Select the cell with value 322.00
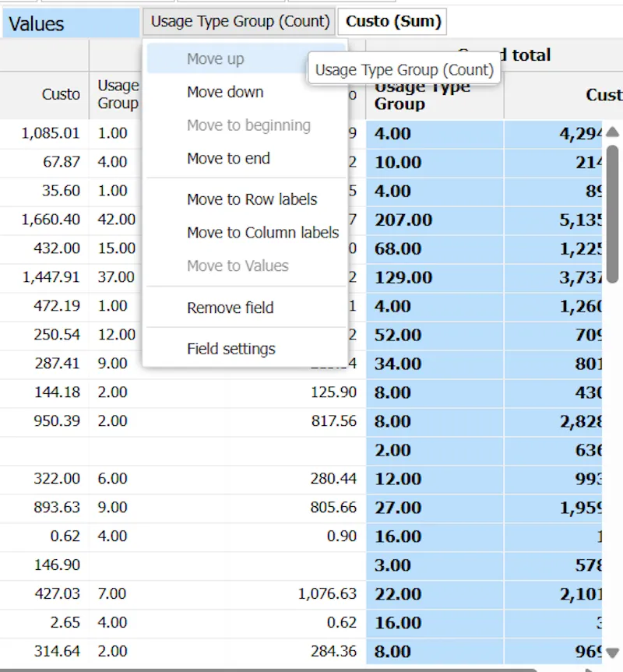Screen dimensions: 623x672 [44, 479]
